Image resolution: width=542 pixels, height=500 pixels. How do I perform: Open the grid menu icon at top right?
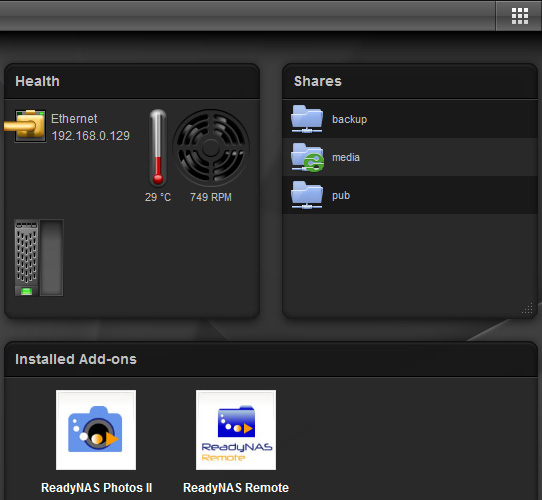pyautogui.click(x=520, y=16)
